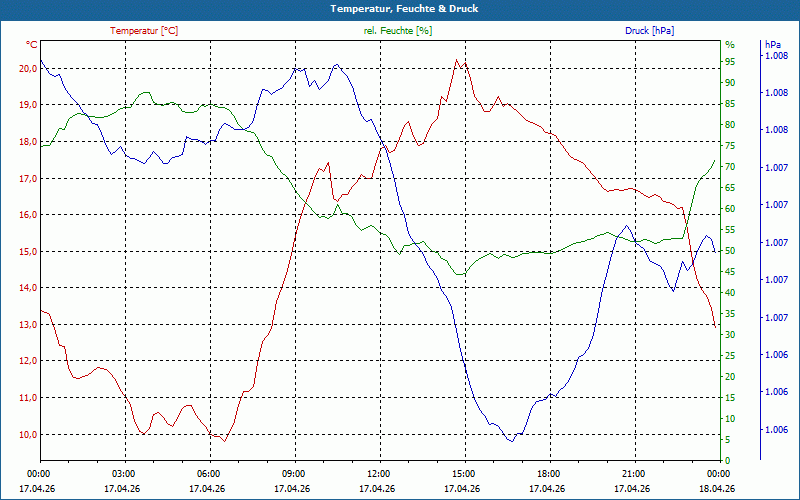Click the "20,0" temperature axis value

pos(28,68)
